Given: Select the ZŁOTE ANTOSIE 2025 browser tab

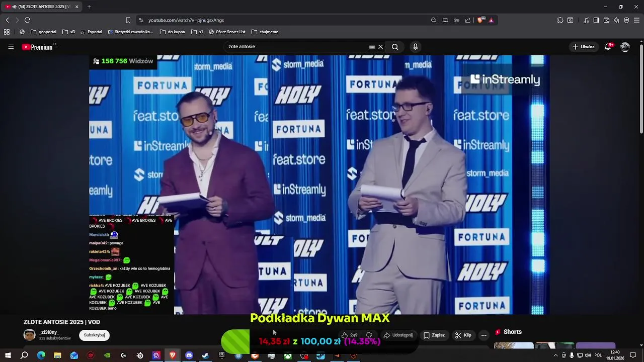Looking at the screenshot, I should pyautogui.click(x=42, y=7).
